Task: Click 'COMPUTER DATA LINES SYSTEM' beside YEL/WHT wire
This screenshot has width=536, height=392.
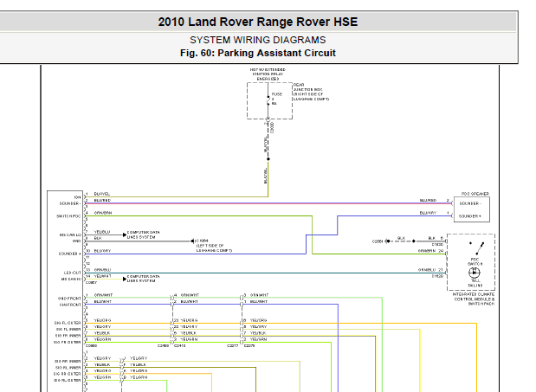Action: 143,279
